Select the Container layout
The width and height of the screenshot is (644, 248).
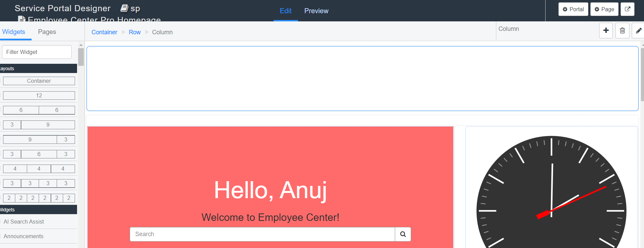39,81
